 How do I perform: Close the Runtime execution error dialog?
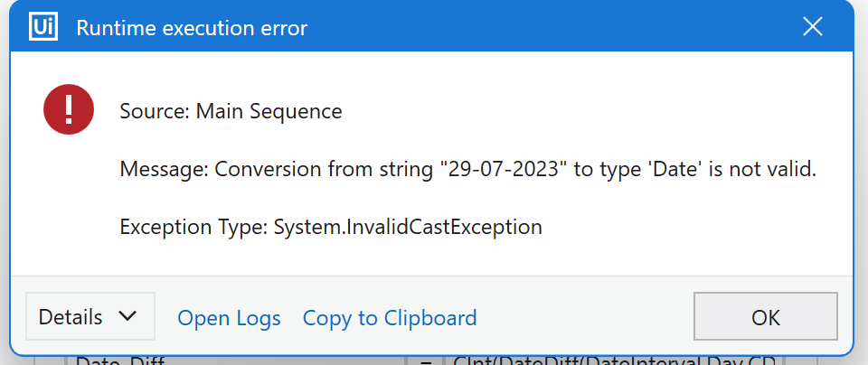[812, 28]
